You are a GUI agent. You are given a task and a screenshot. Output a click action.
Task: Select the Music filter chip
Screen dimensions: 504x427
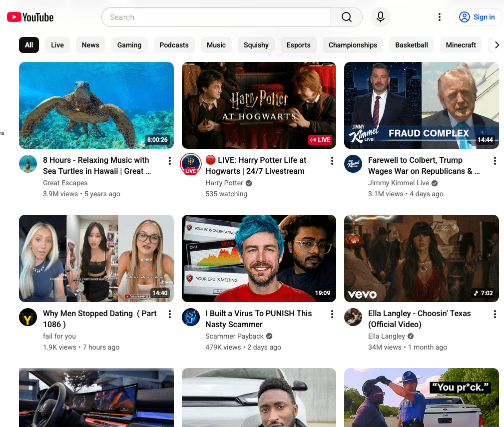coord(216,45)
